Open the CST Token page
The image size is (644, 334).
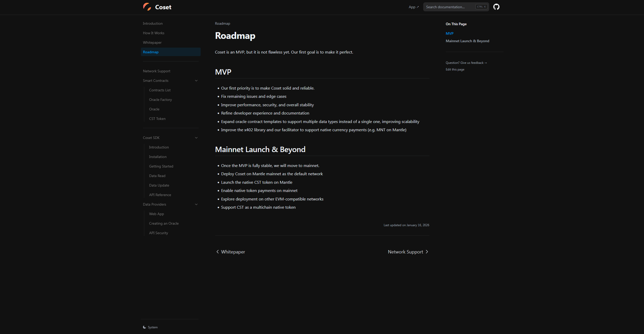tap(157, 119)
